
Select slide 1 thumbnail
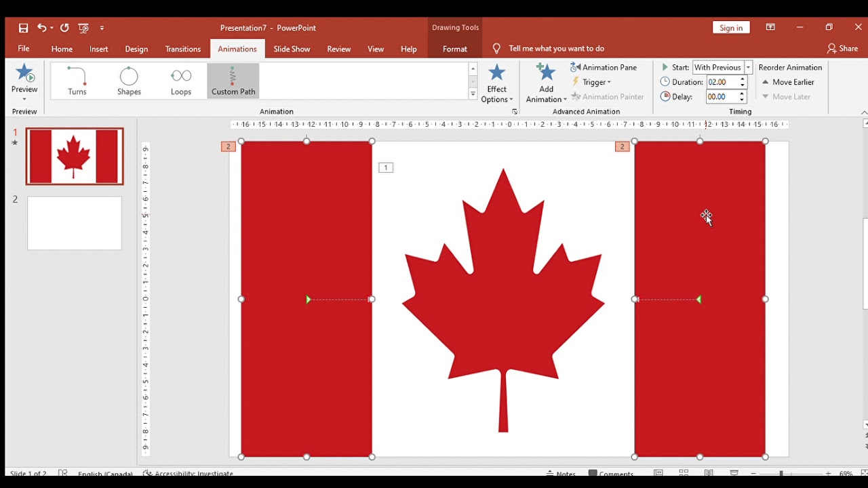[x=75, y=157]
